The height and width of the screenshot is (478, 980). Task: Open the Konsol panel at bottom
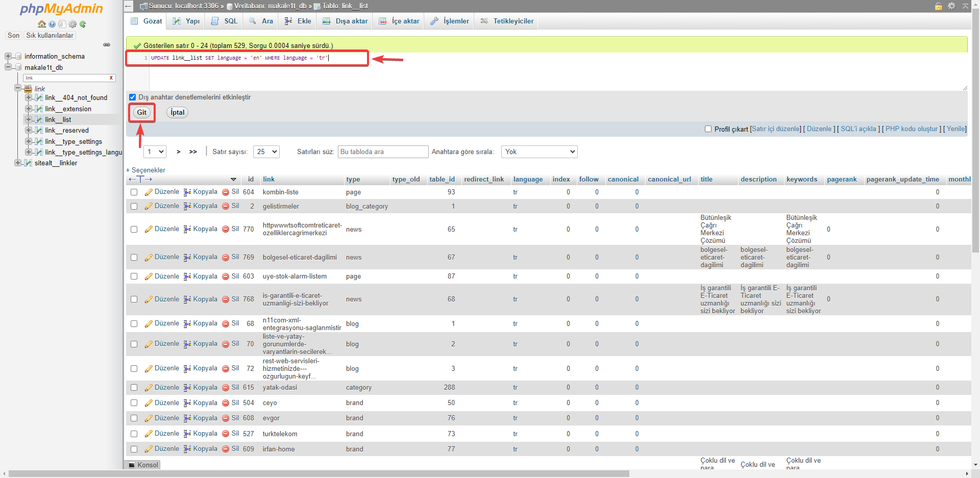(x=143, y=465)
